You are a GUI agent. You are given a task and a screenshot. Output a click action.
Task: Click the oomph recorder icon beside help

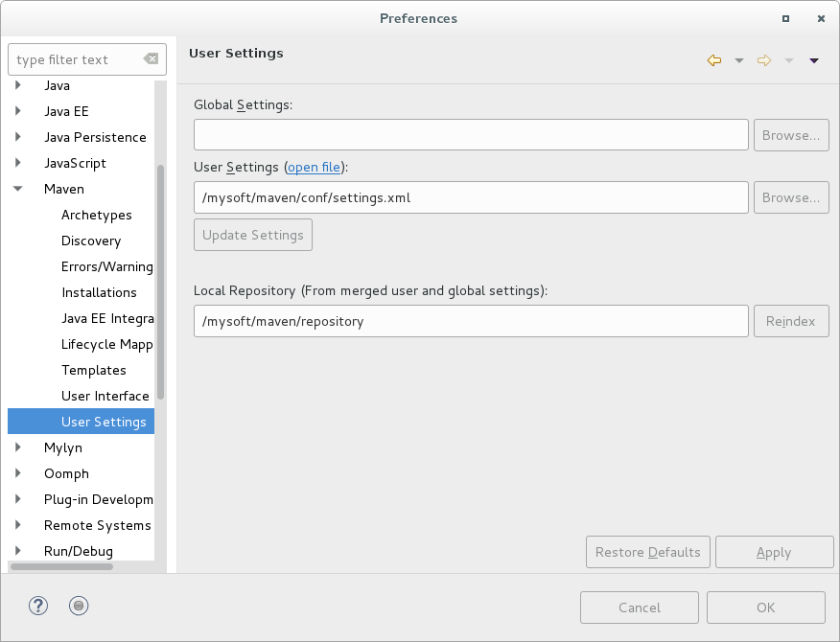coord(80,606)
